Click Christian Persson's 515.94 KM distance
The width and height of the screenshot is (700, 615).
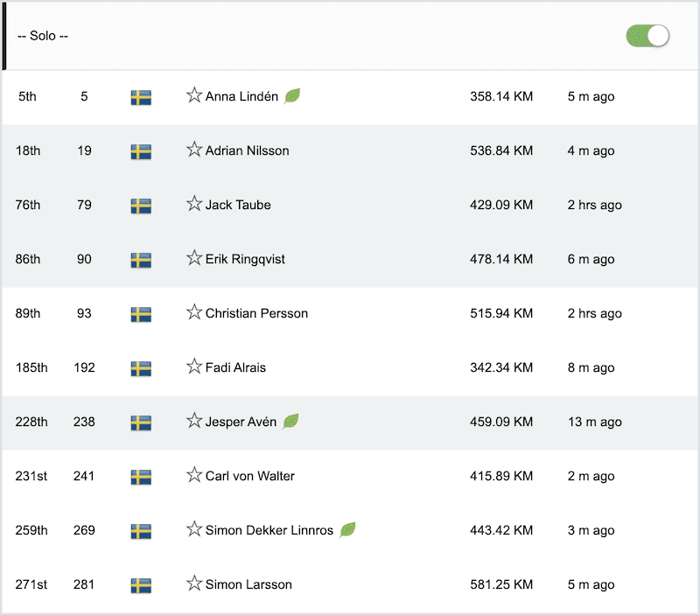coord(501,313)
